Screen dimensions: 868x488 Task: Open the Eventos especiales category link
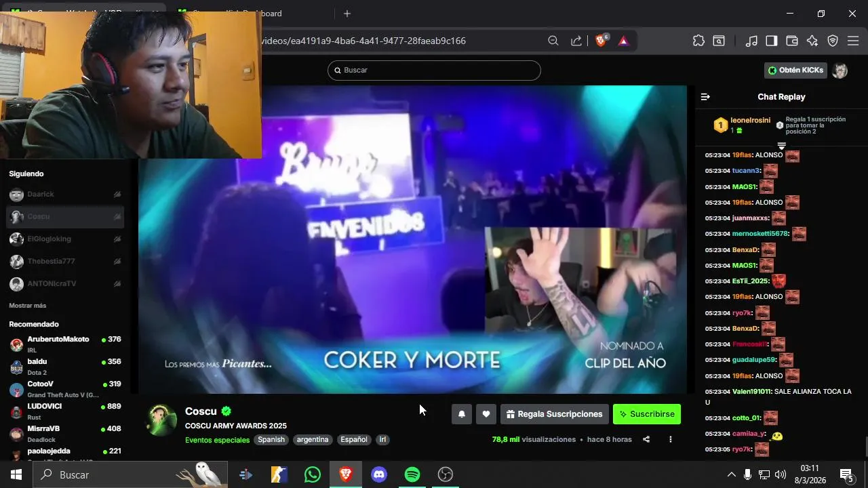pos(217,440)
